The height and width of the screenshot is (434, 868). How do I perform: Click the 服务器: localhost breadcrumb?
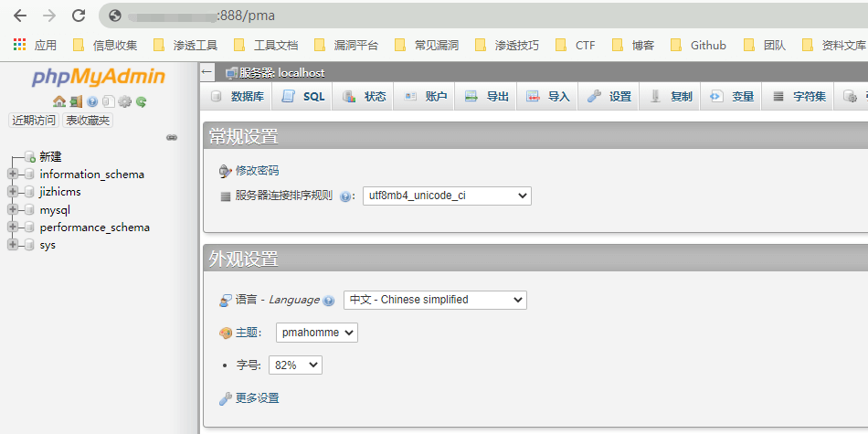click(x=282, y=72)
